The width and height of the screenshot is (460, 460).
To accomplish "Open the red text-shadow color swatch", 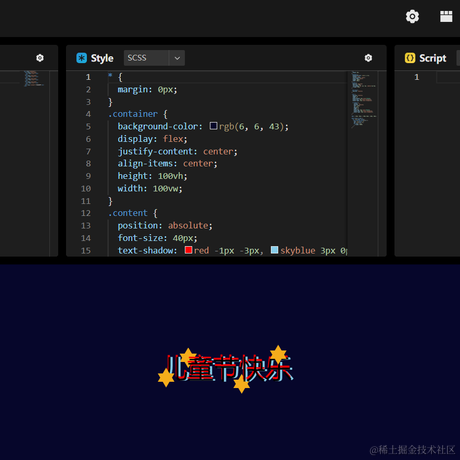I will pos(188,250).
